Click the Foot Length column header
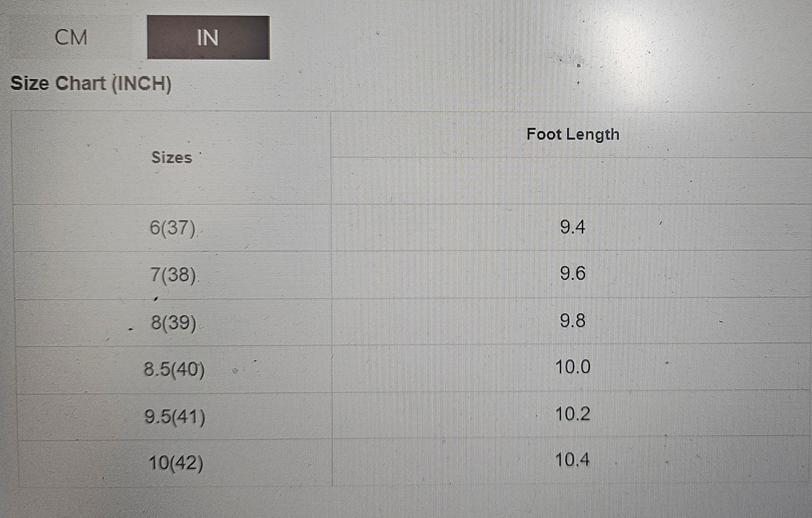Screen dimensions: 812x518 point(573,134)
